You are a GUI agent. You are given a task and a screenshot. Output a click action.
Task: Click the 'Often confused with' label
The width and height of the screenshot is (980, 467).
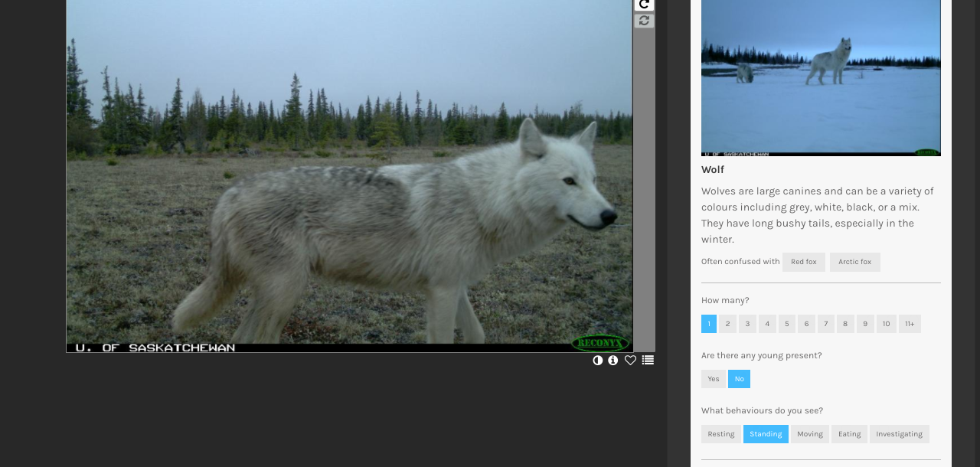pyautogui.click(x=740, y=262)
